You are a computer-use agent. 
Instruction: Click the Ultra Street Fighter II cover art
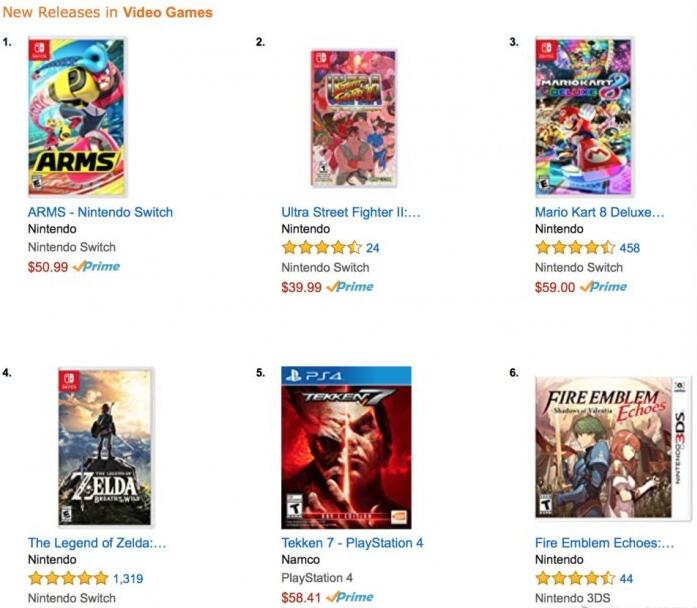[x=353, y=118]
